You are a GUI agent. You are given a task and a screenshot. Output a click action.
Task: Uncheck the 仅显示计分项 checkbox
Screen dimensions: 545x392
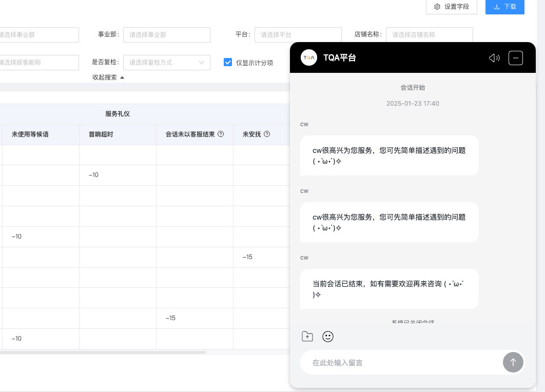tap(228, 62)
